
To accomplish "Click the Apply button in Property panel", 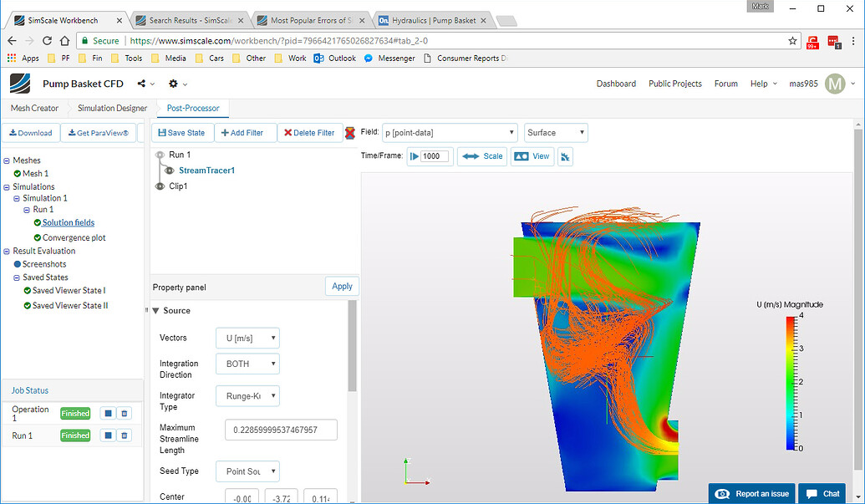I will 342,286.
